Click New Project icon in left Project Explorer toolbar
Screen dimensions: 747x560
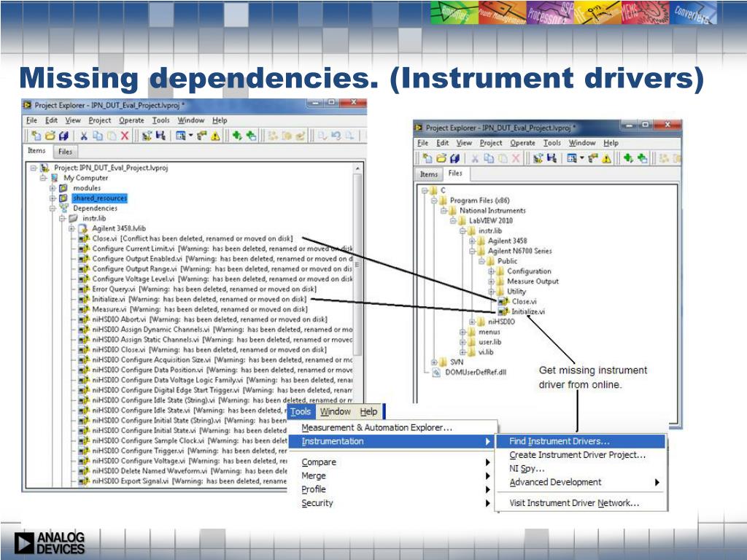(36, 136)
